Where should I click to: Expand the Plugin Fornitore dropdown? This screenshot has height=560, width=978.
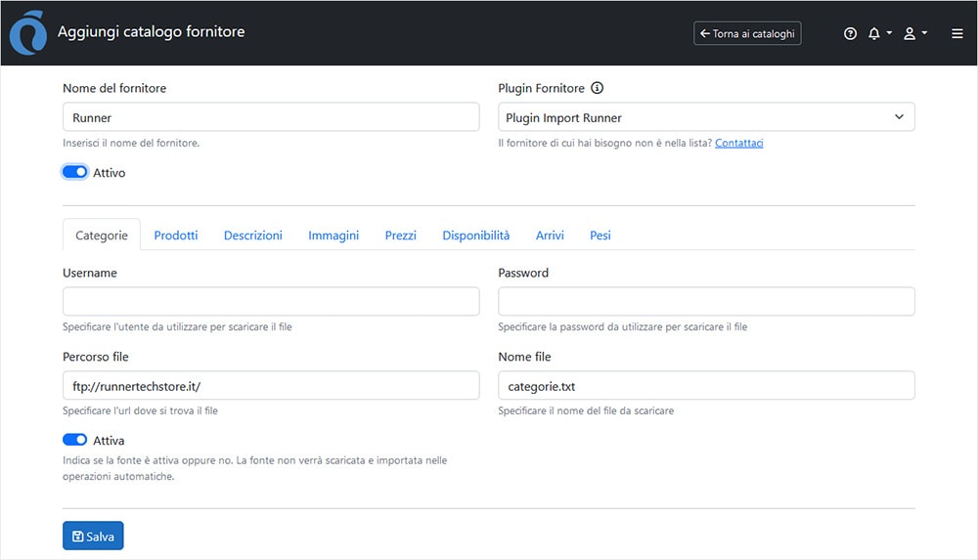point(706,117)
